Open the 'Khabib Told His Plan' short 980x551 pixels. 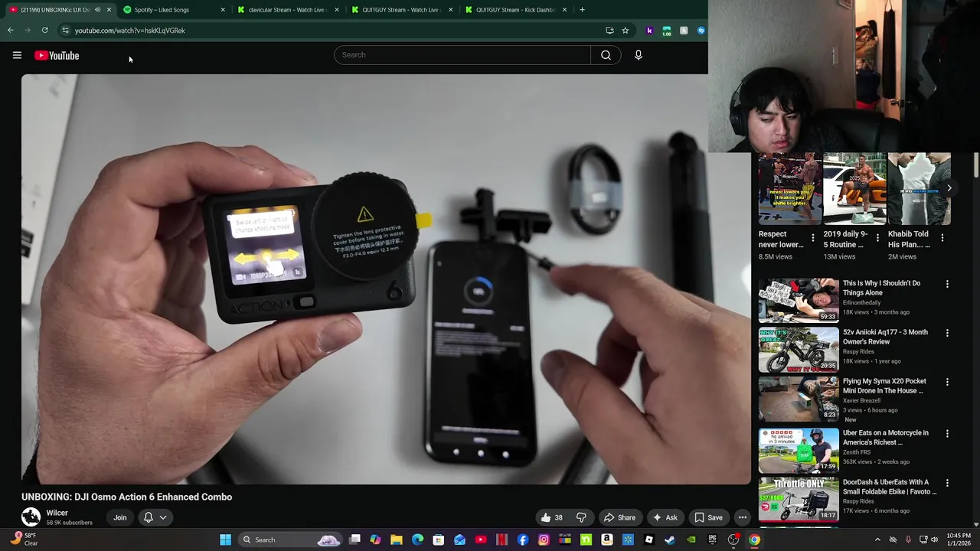(919, 189)
